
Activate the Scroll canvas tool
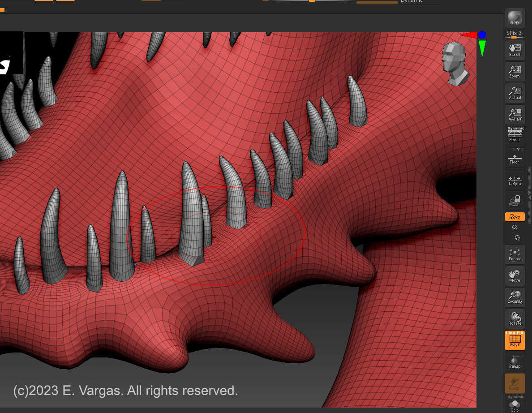tap(515, 50)
